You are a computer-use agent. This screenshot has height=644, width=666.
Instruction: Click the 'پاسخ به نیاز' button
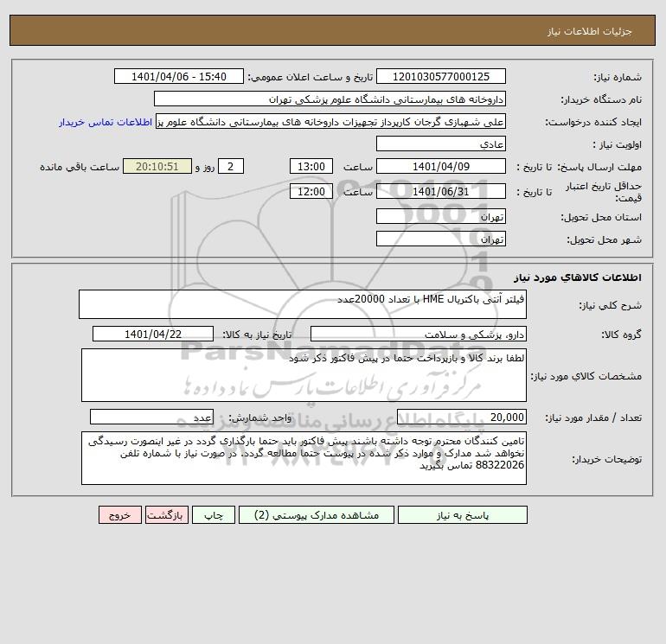pos(463,515)
